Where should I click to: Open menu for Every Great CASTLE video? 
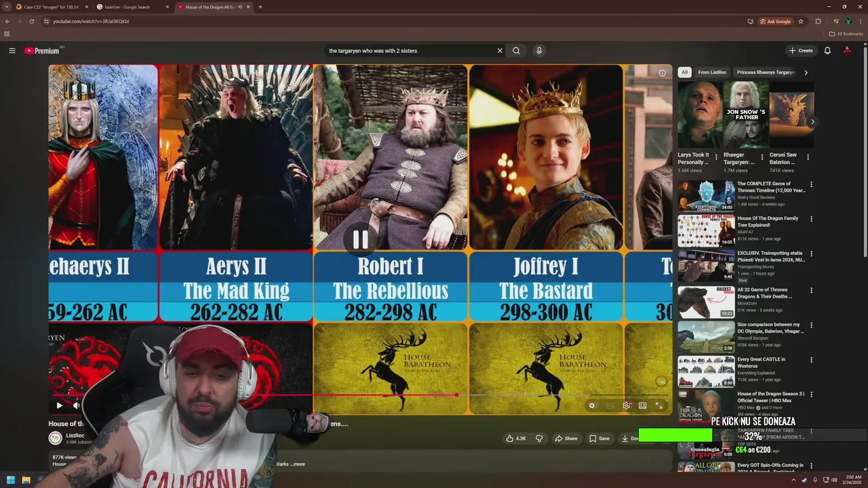click(x=811, y=360)
